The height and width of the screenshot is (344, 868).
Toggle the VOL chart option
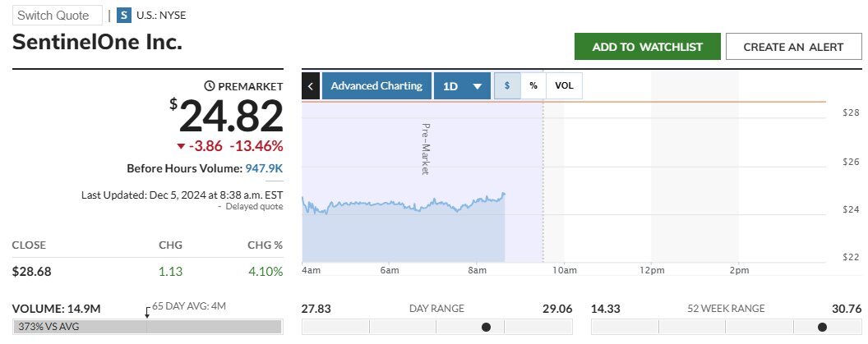tap(564, 85)
